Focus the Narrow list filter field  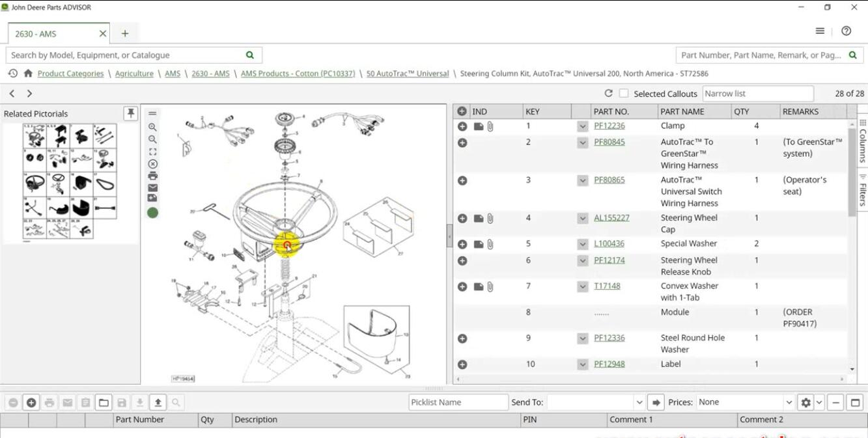(x=758, y=94)
